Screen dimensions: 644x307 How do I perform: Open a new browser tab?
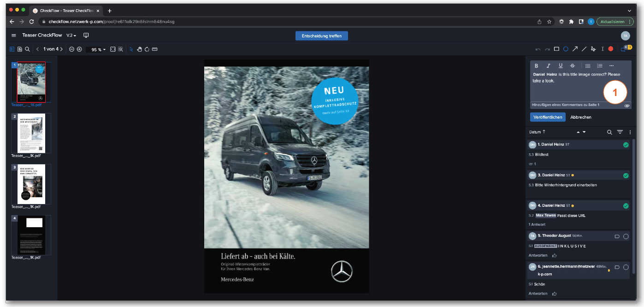(x=110, y=11)
